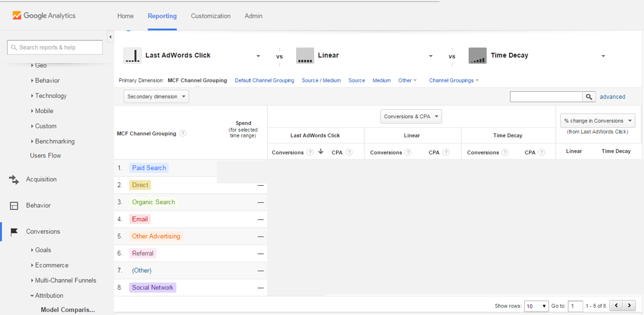The image size is (644, 315).
Task: Switch to the Reporting tab
Action: 162,16
